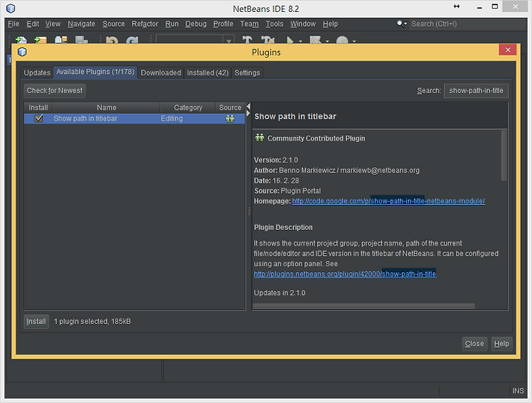532x403 pixels.
Task: Sort by the Category column header
Action: pos(188,108)
